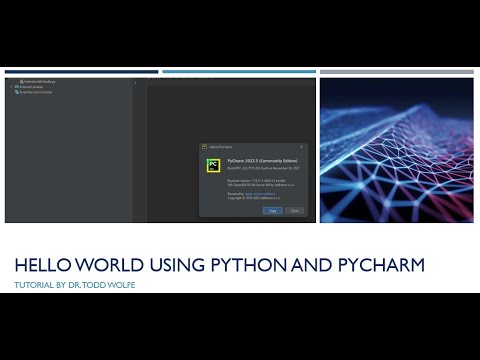Click the Tutorial by Dr. Todd Wolfe subtitle
This screenshot has height=360, width=480.
pos(75,285)
